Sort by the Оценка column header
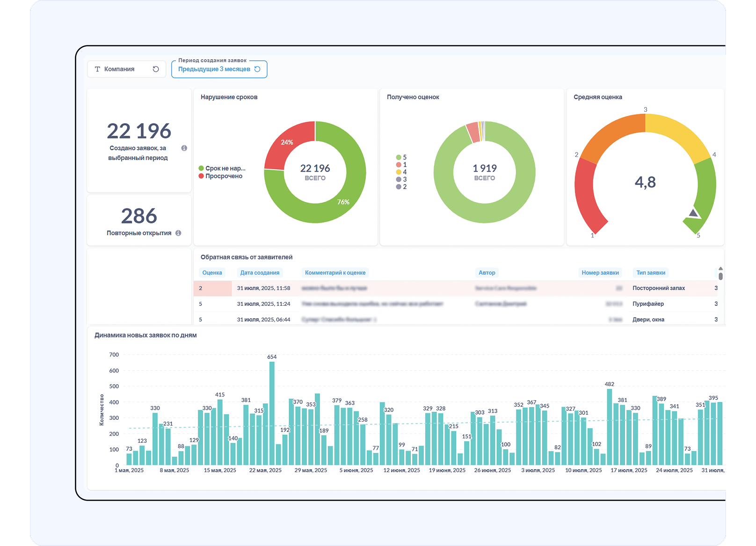The width and height of the screenshot is (756, 546). click(212, 273)
